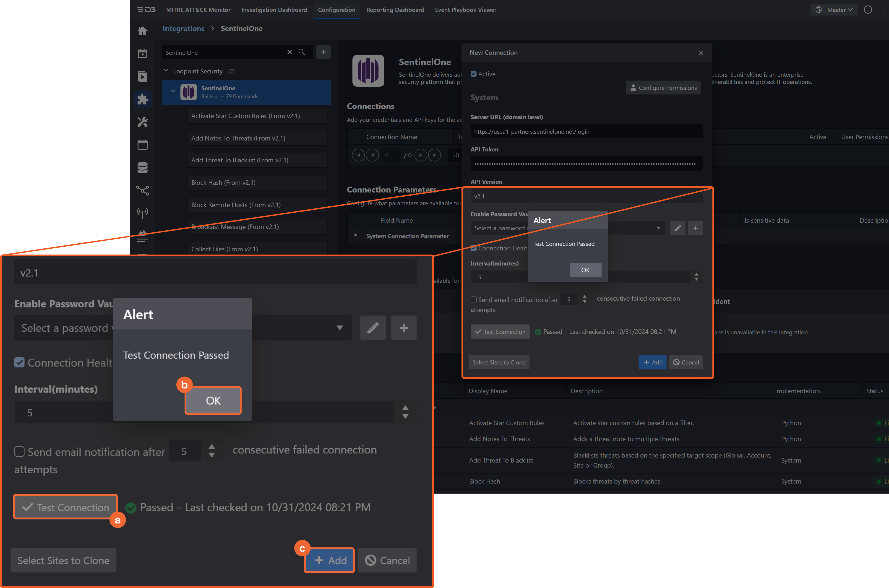The height and width of the screenshot is (588, 889).
Task: Click the search magnifier in integration search
Action: tap(302, 52)
